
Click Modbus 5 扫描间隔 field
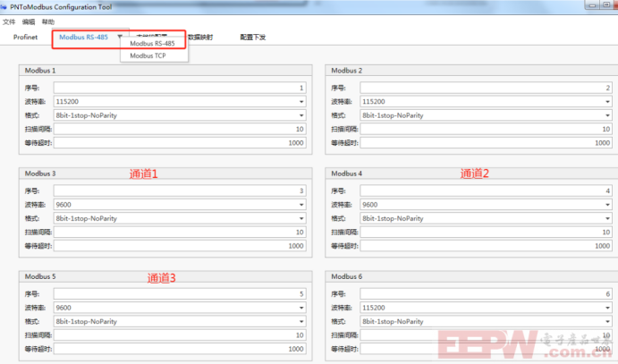(x=180, y=335)
